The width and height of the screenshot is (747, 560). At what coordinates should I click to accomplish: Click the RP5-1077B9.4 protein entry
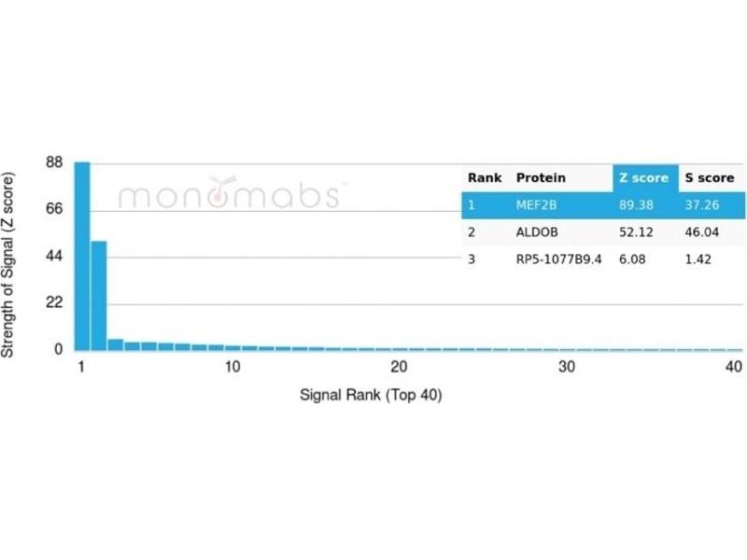[558, 259]
